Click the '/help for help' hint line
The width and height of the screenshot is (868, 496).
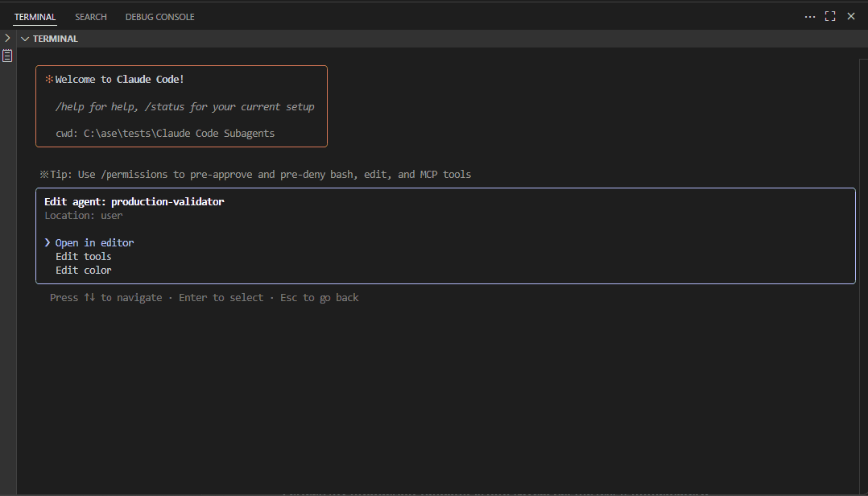coord(185,106)
